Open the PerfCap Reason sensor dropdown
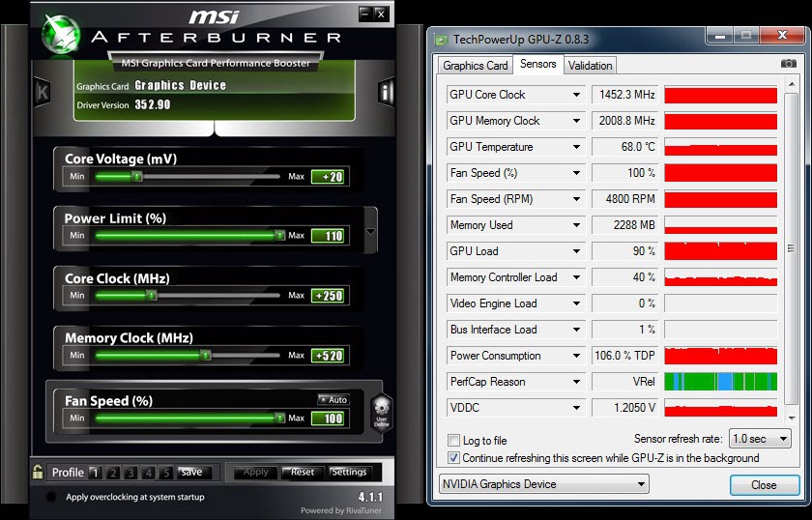812x520 pixels. (x=576, y=382)
